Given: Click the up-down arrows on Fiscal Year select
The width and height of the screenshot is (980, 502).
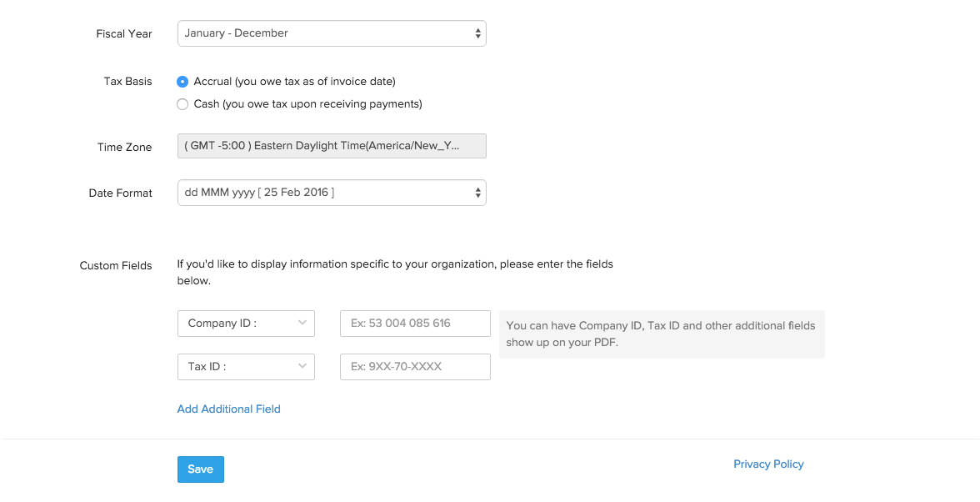Looking at the screenshot, I should (477, 33).
